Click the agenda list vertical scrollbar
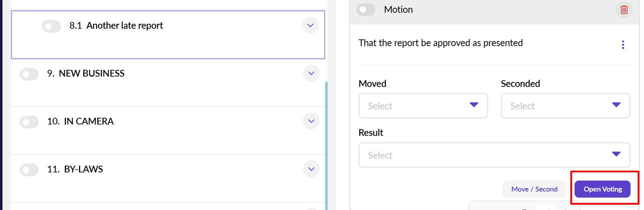 (x=326, y=142)
